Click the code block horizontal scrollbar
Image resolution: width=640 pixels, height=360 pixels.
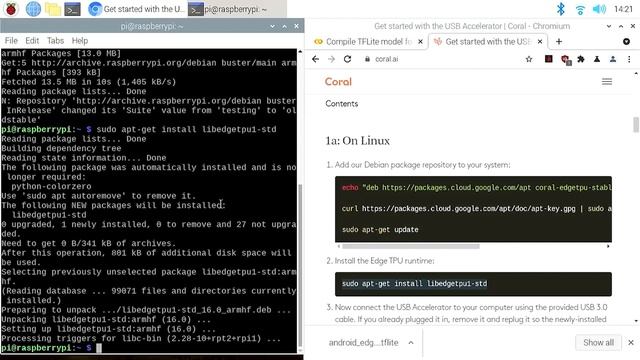(411, 246)
